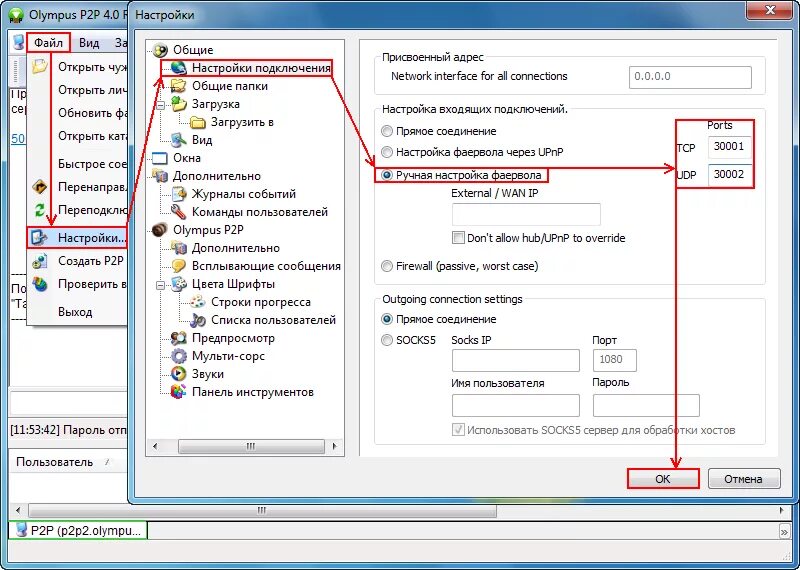The height and width of the screenshot is (570, 800).
Task: Select Firewall (passive, worst case) option
Action: [x=387, y=266]
